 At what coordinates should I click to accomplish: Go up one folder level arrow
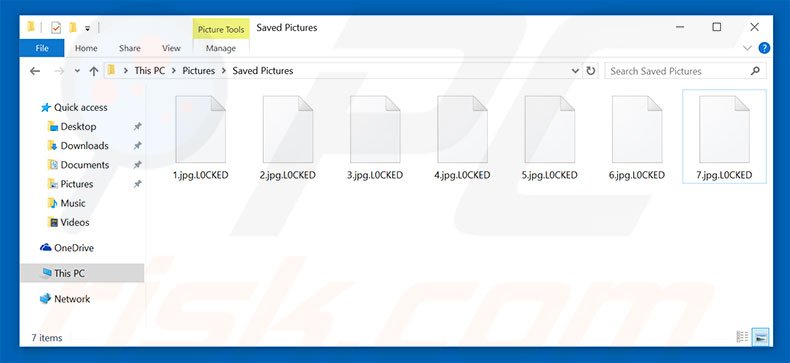(94, 71)
